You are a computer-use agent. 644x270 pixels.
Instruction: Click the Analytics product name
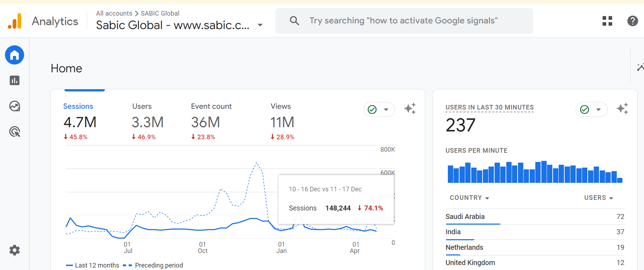55,21
